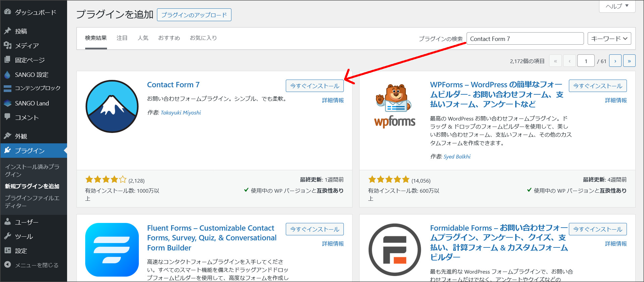The image size is (644, 282).
Task: Switch to the 人気 tab
Action: pos(143,38)
